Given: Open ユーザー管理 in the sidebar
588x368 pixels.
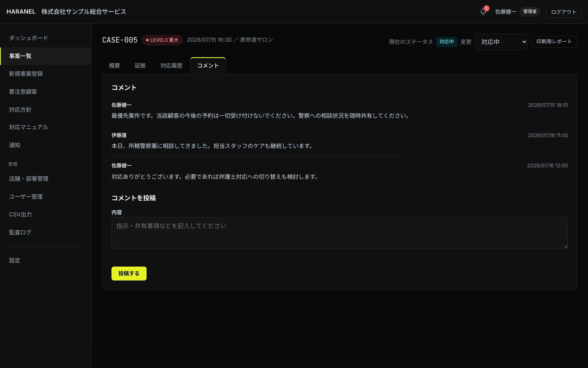Looking at the screenshot, I should tap(45, 197).
